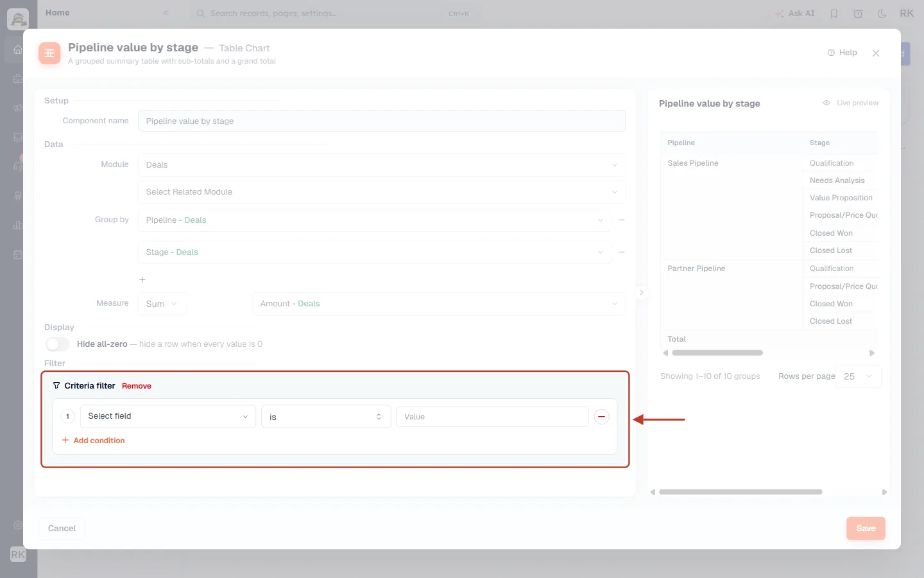Click the bar chart reports icon in sidebar
Screen dimensions: 924x578
18,225
